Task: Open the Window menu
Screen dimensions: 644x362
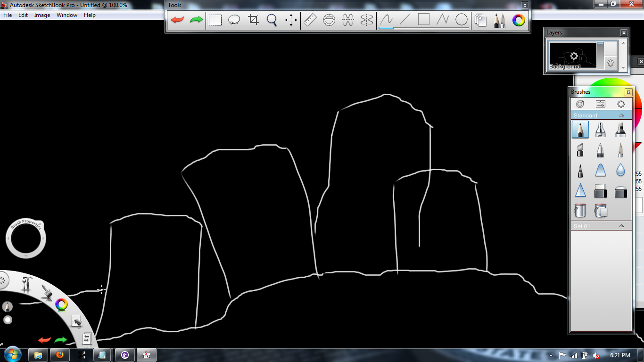Action: (x=67, y=15)
